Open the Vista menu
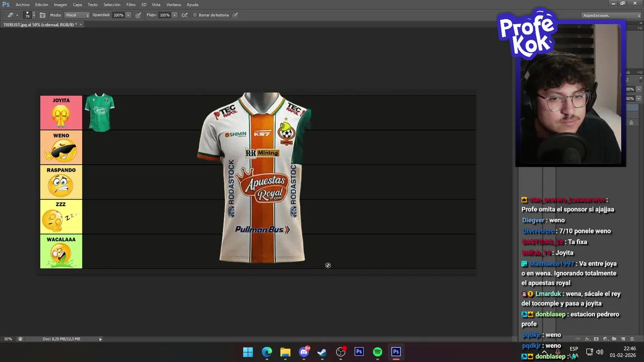 tap(156, 5)
